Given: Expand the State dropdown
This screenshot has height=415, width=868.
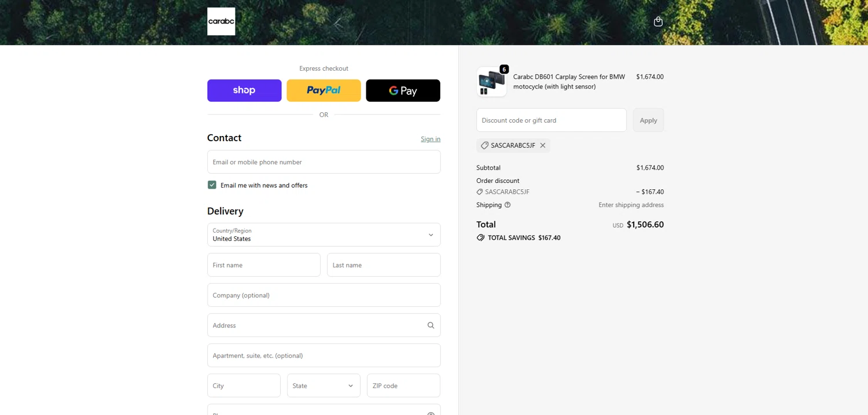Looking at the screenshot, I should (323, 385).
